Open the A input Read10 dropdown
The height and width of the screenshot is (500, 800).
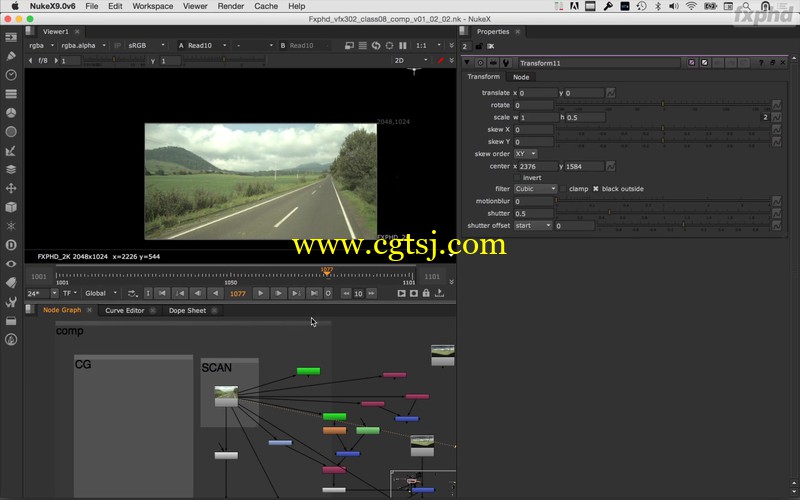207,45
